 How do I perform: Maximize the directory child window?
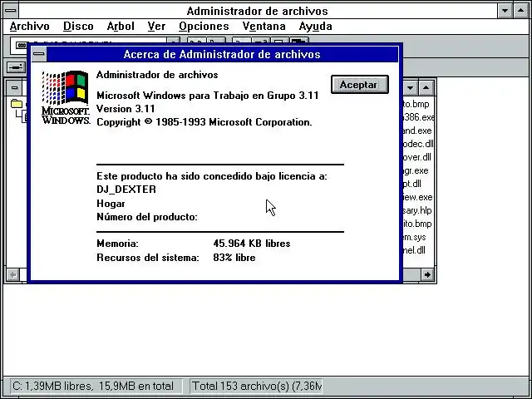(426, 88)
